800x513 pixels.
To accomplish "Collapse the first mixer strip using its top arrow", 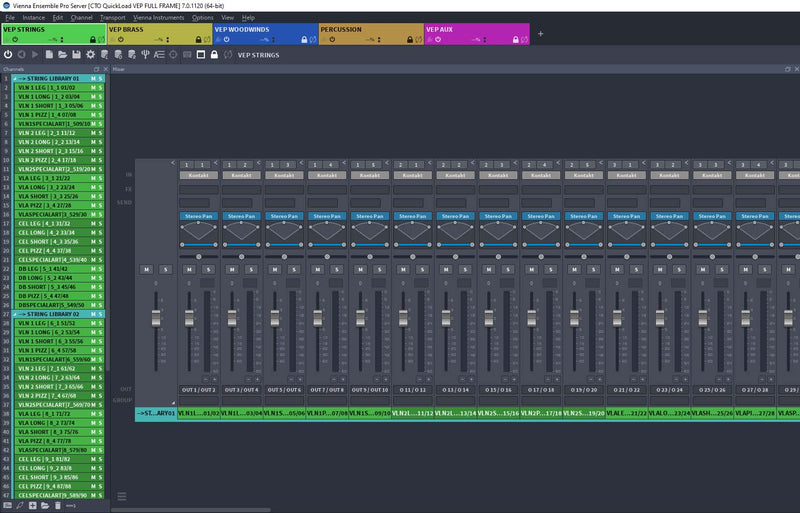I will pos(172,162).
